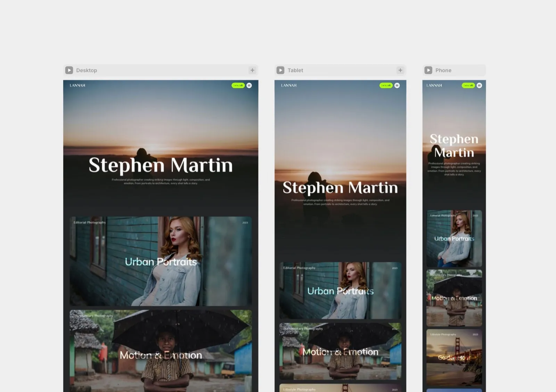
Task: Select description paragraph under Tablet heading
Action: click(340, 202)
